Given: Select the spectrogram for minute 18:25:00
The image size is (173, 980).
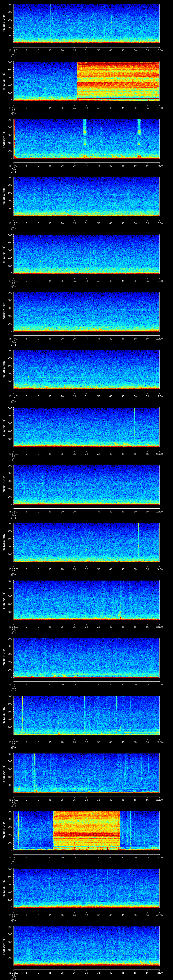Looking at the screenshot, I should [86, 658].
